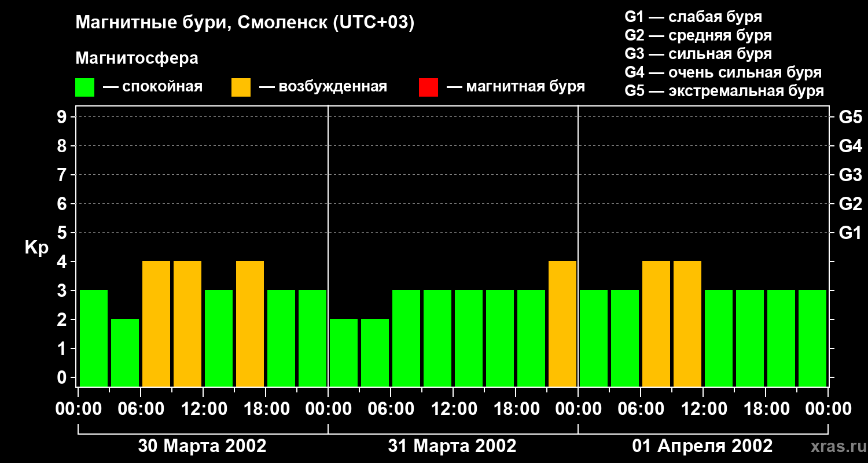Click the 12:00 time label under 31 March

click(x=452, y=409)
